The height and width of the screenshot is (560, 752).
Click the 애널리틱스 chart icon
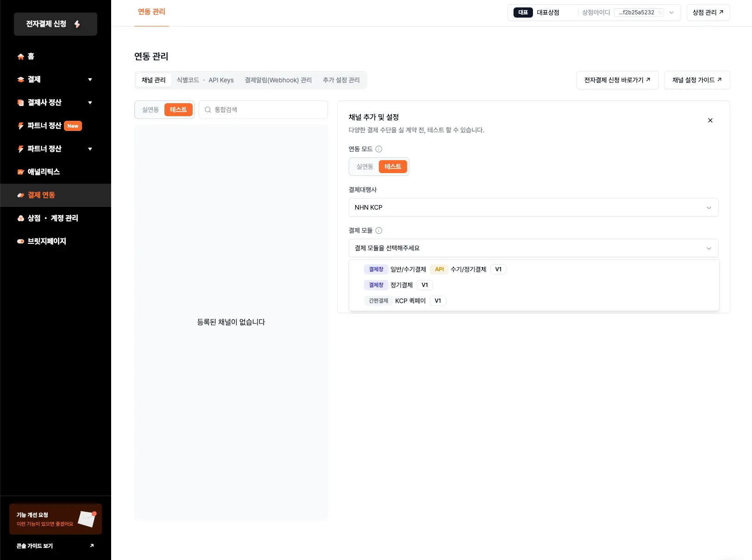coord(21,172)
